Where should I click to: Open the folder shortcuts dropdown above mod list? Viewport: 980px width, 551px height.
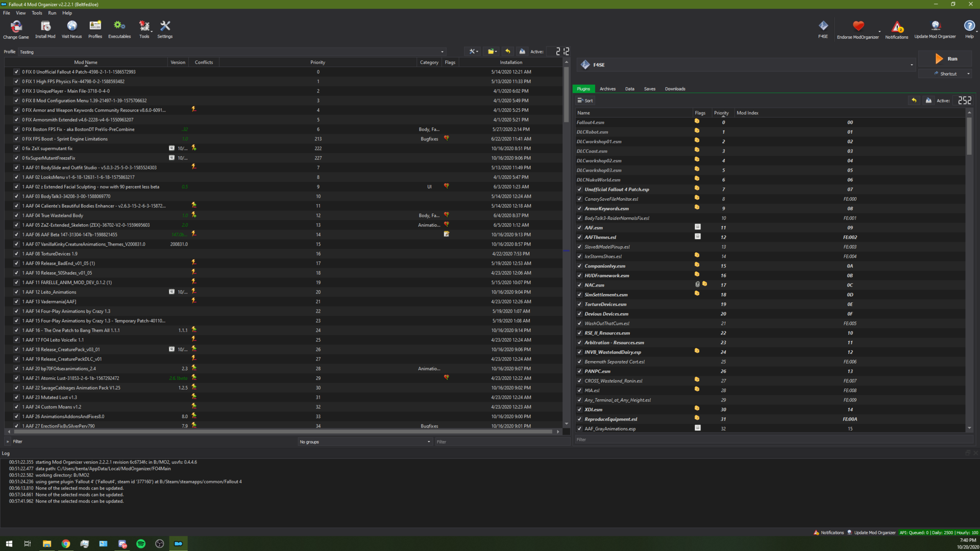pyautogui.click(x=492, y=51)
